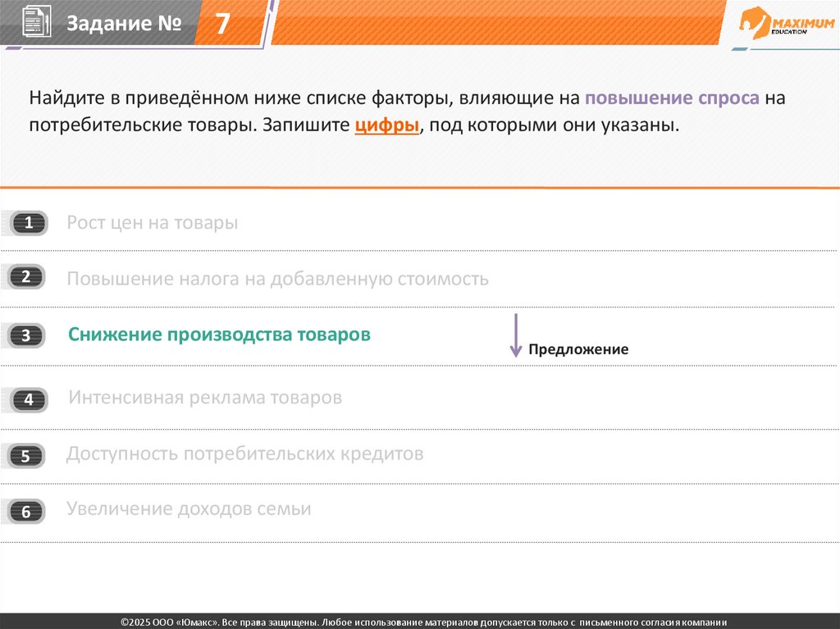Select number badge 6
Screen dimensions: 840x629
point(26,512)
